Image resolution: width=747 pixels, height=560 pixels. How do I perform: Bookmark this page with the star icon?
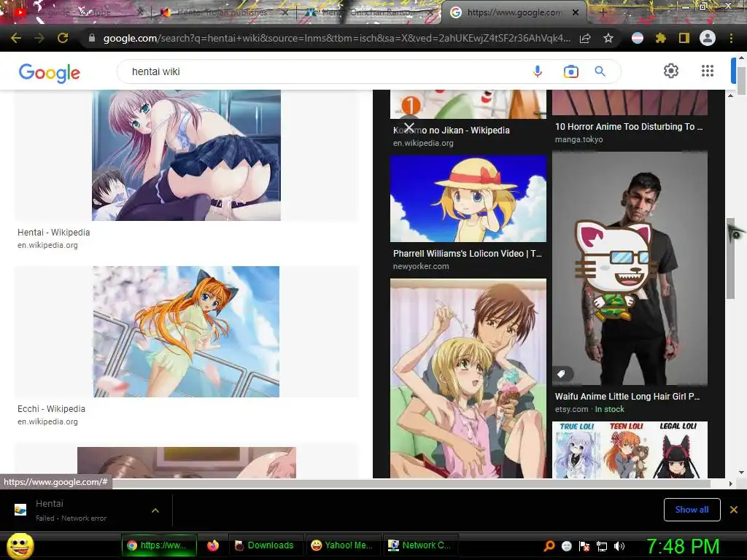[x=608, y=38]
